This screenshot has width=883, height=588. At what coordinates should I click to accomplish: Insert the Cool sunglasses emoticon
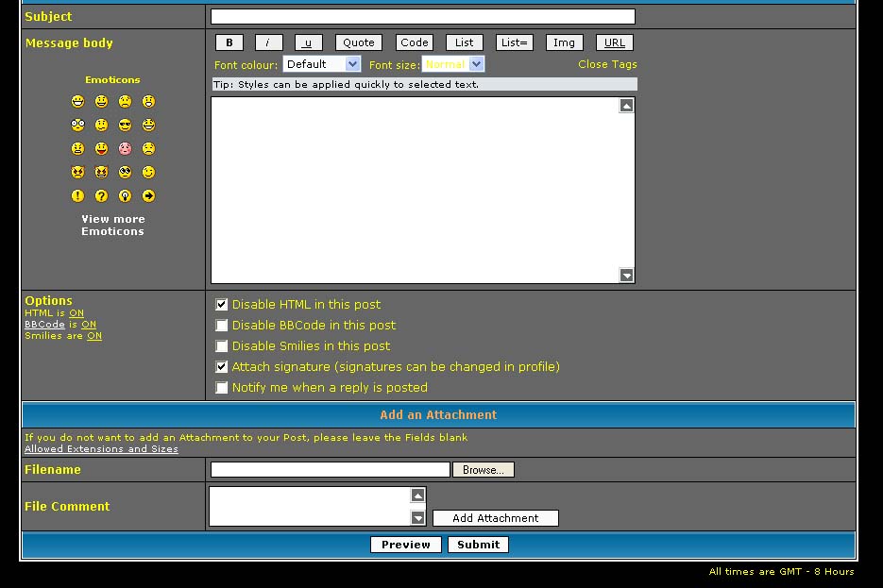[125, 125]
